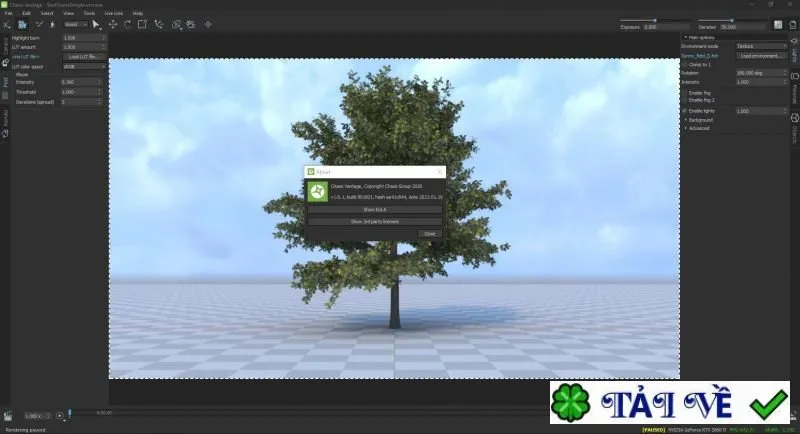The height and width of the screenshot is (434, 800).
Task: Click the LUT amount value field
Action: pyautogui.click(x=84, y=47)
